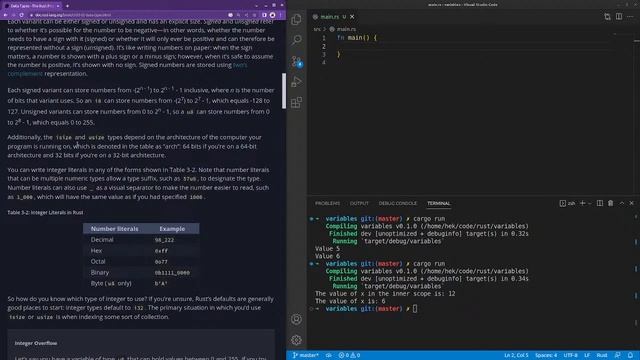
Task: Click the Byte (u8 only) table row
Action: (141, 283)
